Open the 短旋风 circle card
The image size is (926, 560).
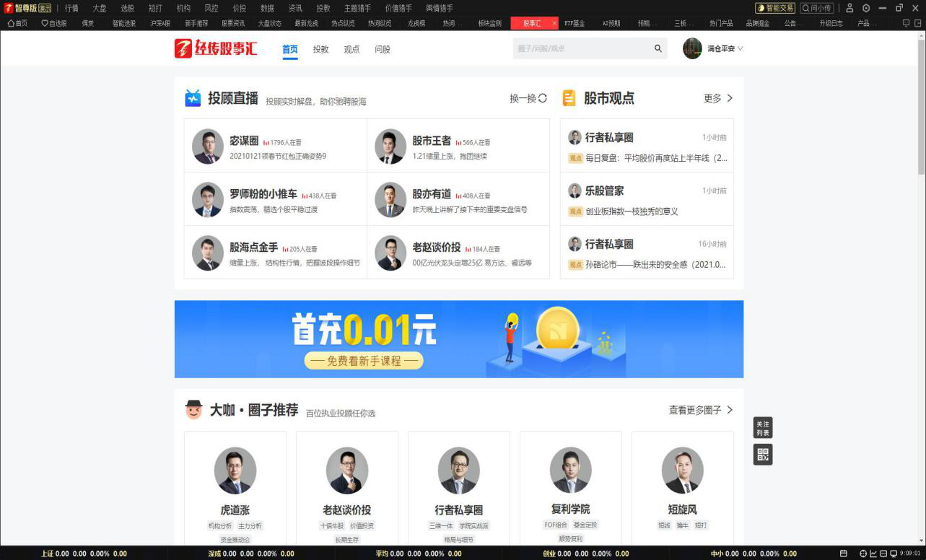683,489
